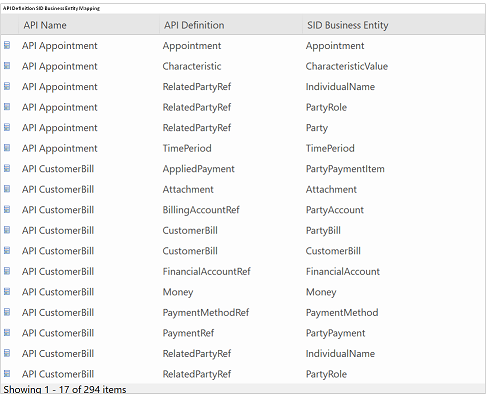Click 'PartyRole' in the API CustomerBill rows
Screen dimensions: 489x404
pos(326,374)
